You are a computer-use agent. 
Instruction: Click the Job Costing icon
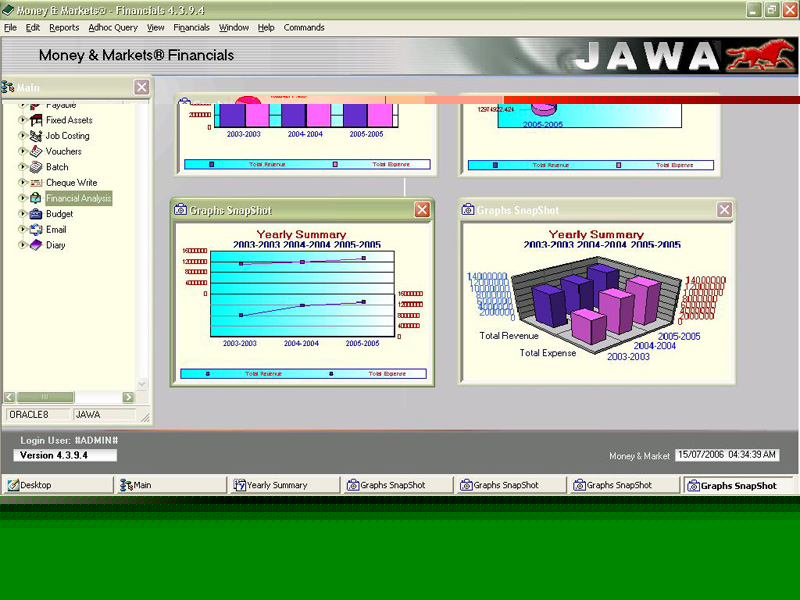[36, 136]
